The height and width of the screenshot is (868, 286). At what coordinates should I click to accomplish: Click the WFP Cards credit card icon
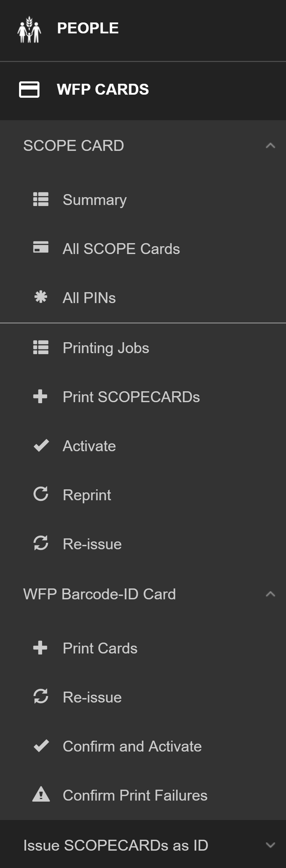coord(29,90)
